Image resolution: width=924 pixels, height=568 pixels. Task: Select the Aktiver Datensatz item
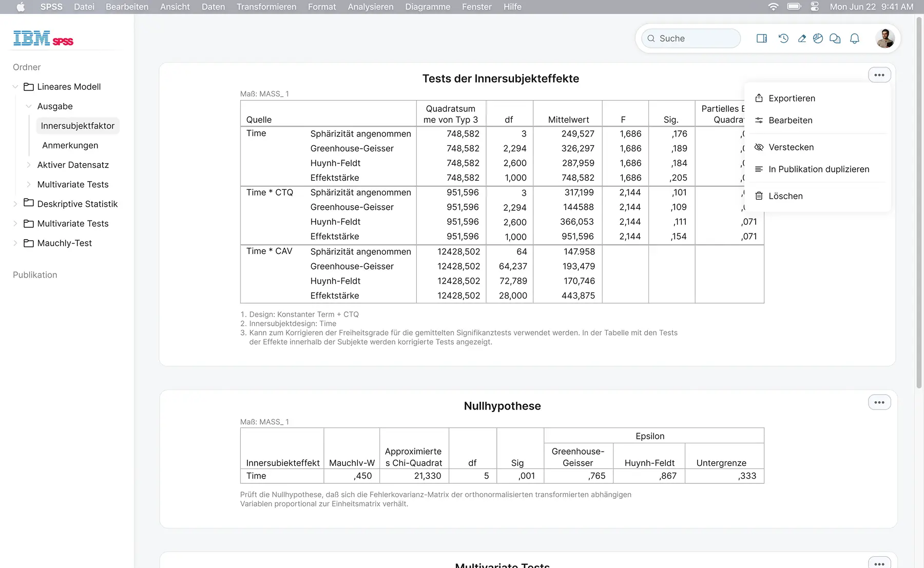point(73,165)
